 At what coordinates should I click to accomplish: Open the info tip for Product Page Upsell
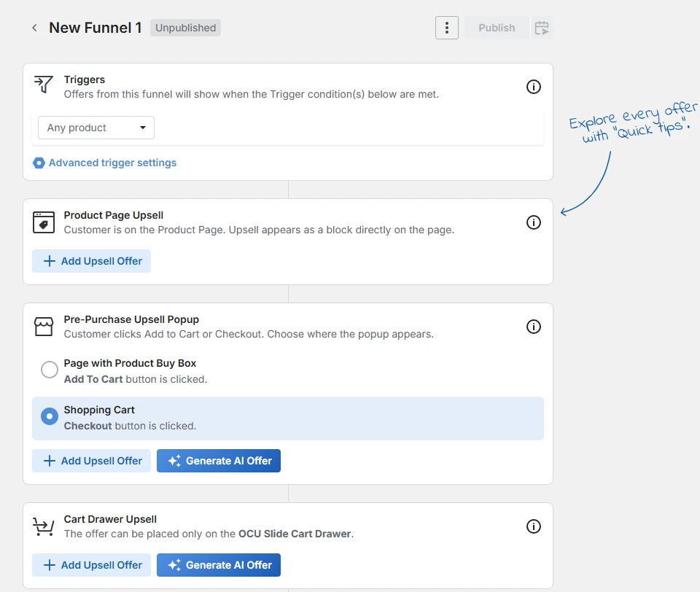[534, 222]
